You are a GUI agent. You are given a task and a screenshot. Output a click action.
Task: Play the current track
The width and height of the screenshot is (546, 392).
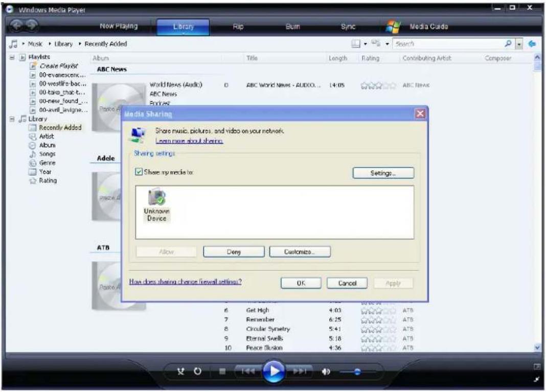(x=274, y=371)
